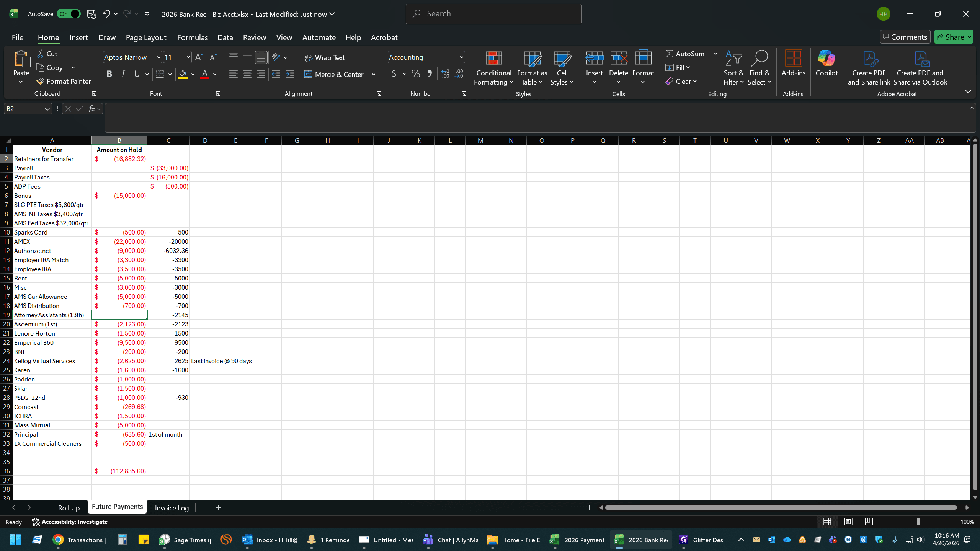Click the Center align icon
Screen dimensions: 980x551
tap(247, 74)
